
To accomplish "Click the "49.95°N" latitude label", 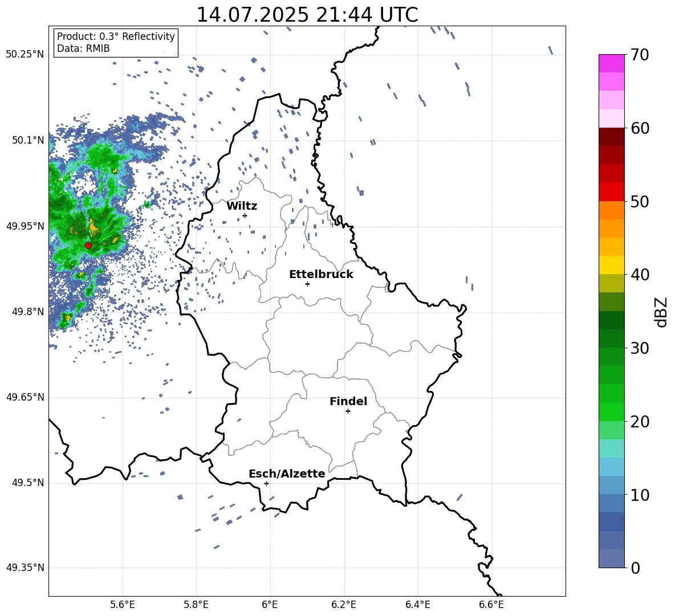I will tap(25, 226).
